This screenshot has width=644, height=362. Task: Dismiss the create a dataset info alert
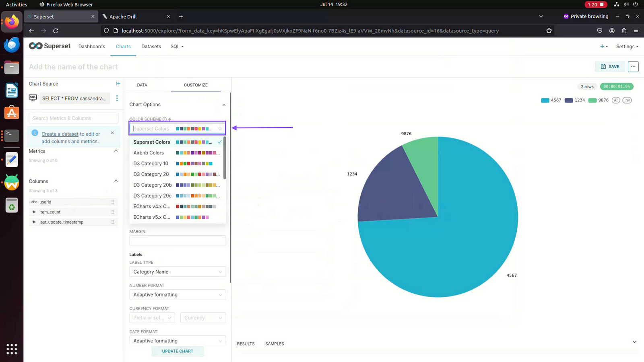point(112,133)
